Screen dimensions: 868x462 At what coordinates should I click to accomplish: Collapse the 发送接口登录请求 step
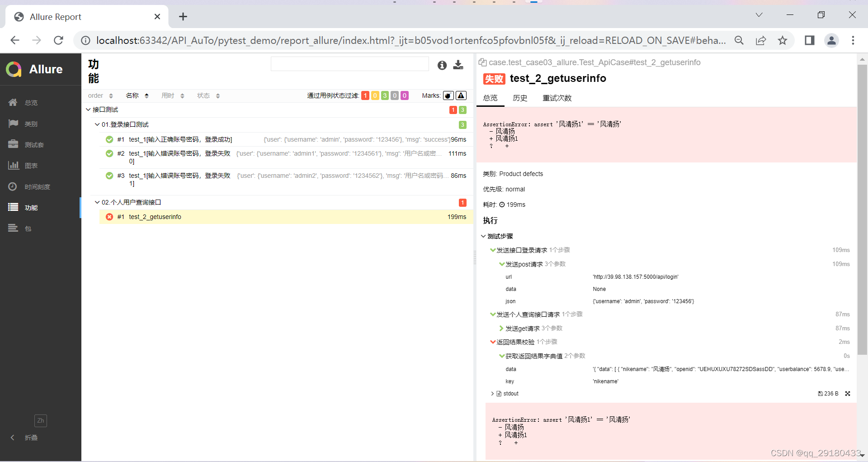click(x=493, y=250)
